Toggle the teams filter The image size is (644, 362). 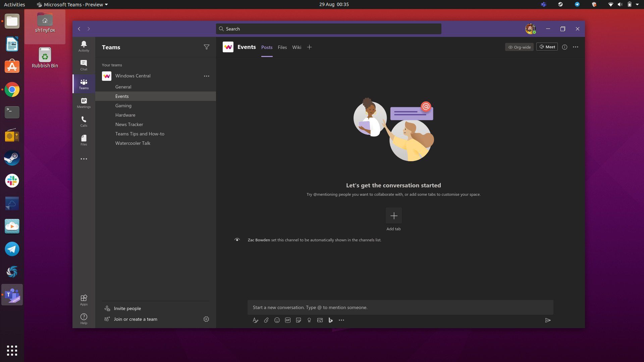tap(206, 47)
